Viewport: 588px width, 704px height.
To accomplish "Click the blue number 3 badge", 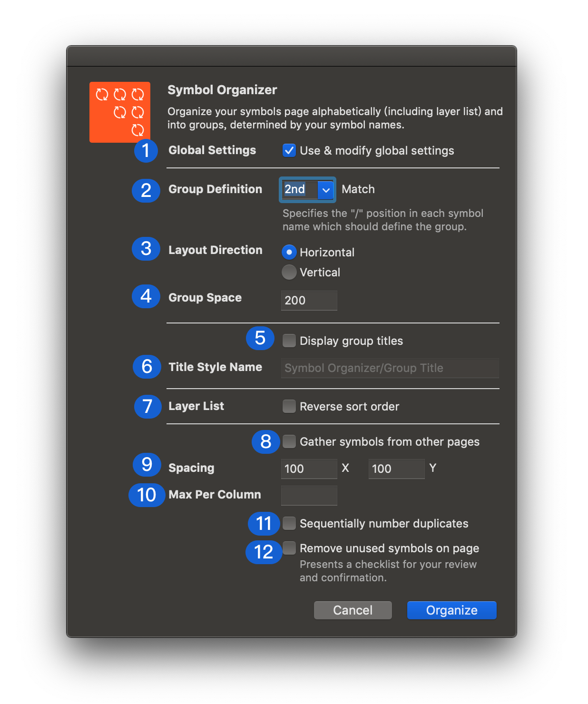I will click(x=146, y=249).
